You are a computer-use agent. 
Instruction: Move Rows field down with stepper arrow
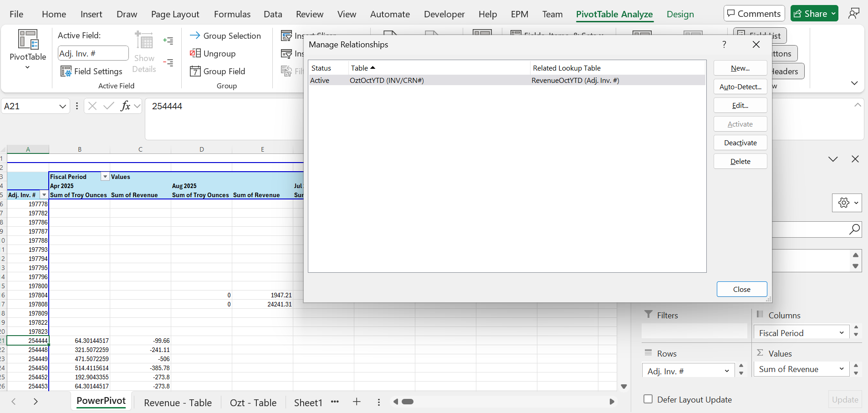(x=741, y=374)
